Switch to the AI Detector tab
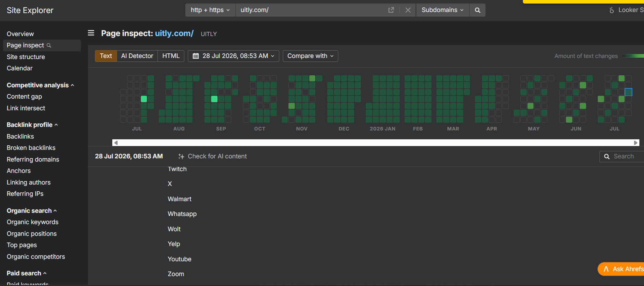Image resolution: width=644 pixels, height=286 pixels. click(x=137, y=56)
